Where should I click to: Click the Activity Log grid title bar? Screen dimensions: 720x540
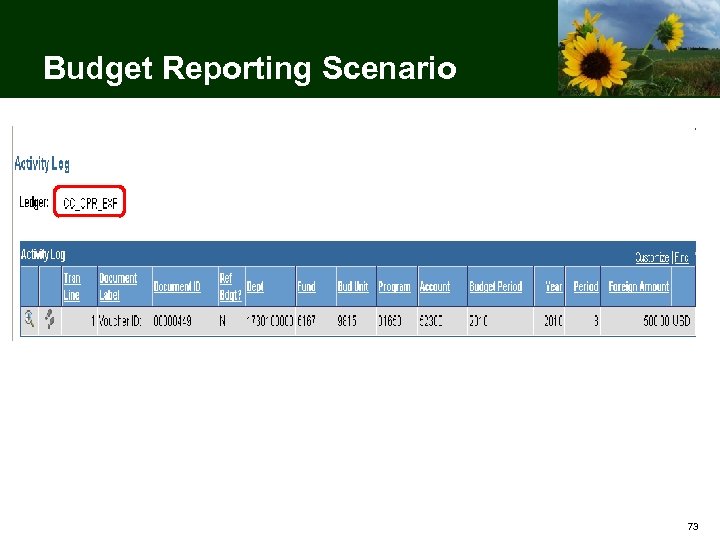point(358,254)
